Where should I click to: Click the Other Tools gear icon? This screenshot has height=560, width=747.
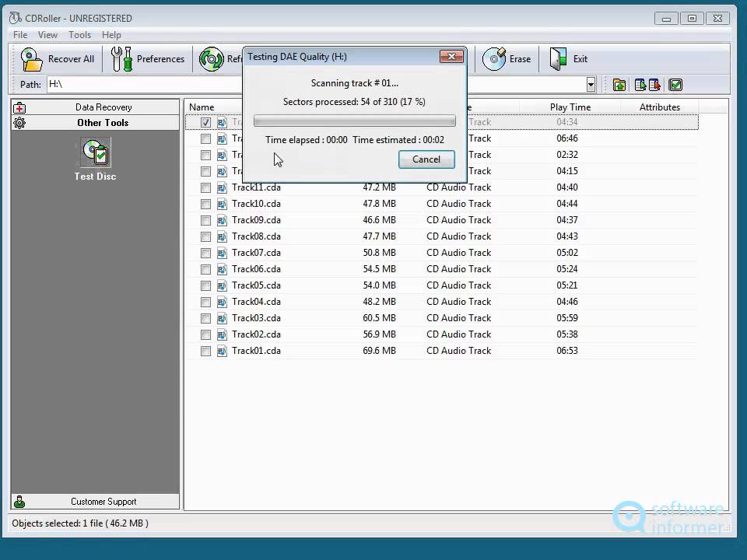pos(19,123)
